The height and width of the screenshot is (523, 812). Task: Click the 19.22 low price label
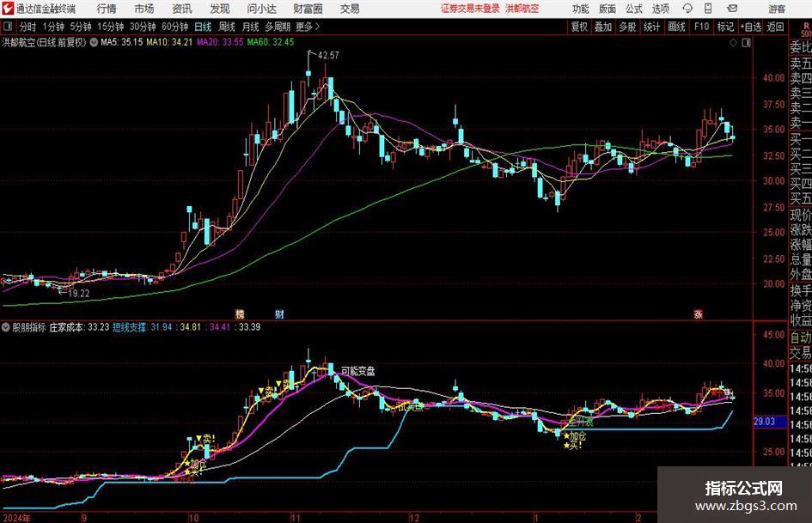(x=79, y=293)
